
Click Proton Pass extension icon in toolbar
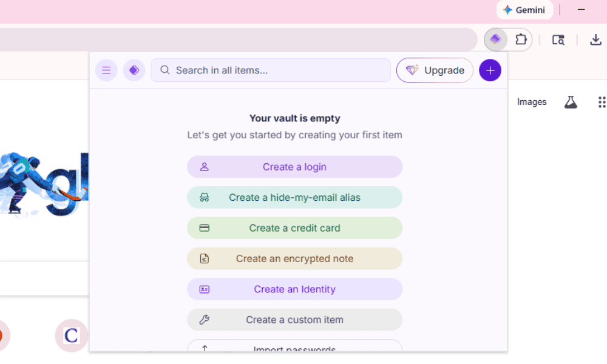pyautogui.click(x=496, y=40)
